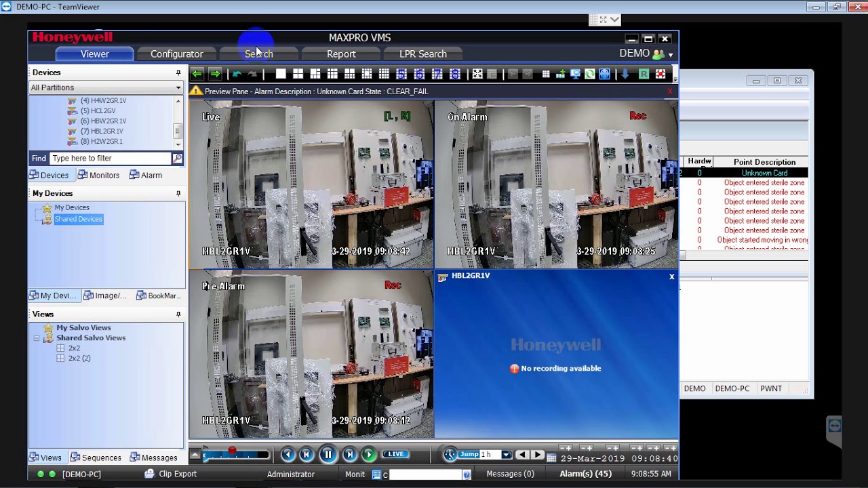This screenshot has height=488, width=868.
Task: Click the blue down arrow toolbar icon
Action: 625,74
